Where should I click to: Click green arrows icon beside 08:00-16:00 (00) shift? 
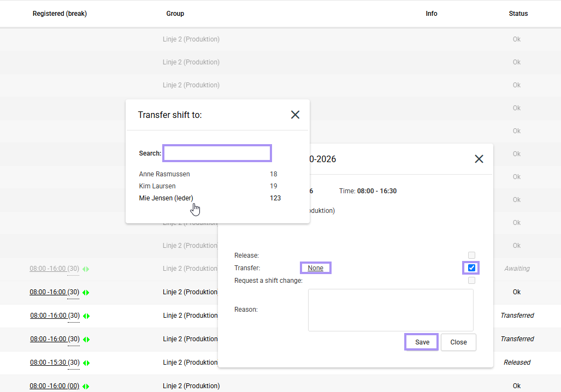(86, 387)
